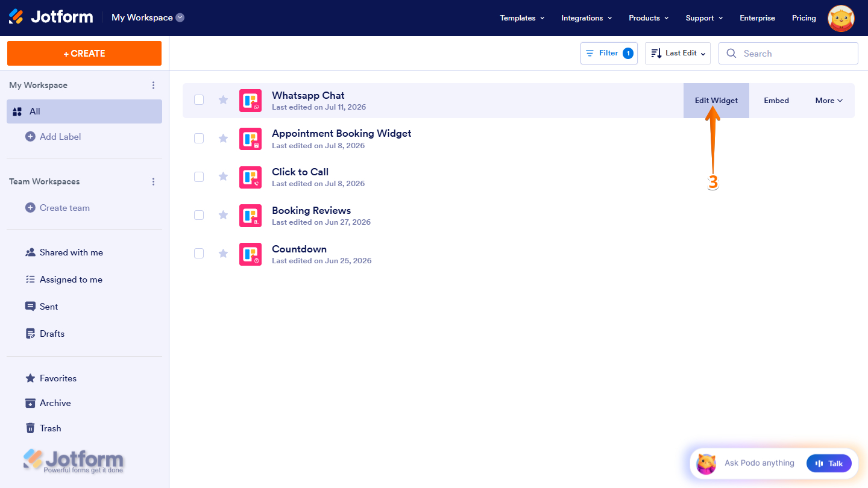The height and width of the screenshot is (488, 868).
Task: Open the Countdown title
Action: (299, 249)
